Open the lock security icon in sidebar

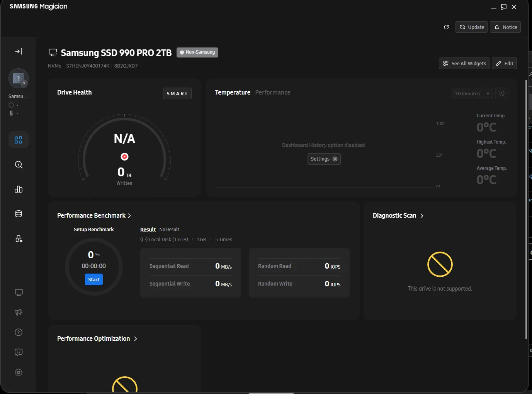click(x=19, y=239)
